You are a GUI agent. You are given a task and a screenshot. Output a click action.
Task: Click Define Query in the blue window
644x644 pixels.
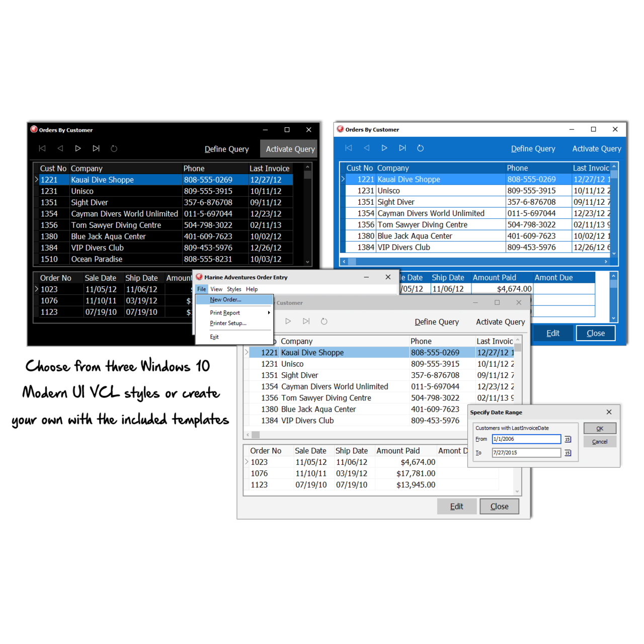(x=533, y=148)
